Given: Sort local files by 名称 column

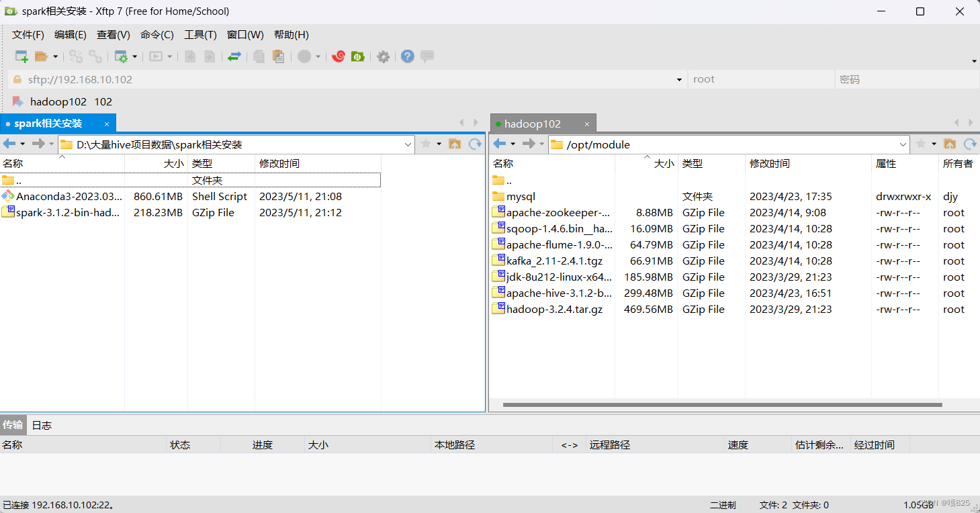Looking at the screenshot, I should click(62, 163).
